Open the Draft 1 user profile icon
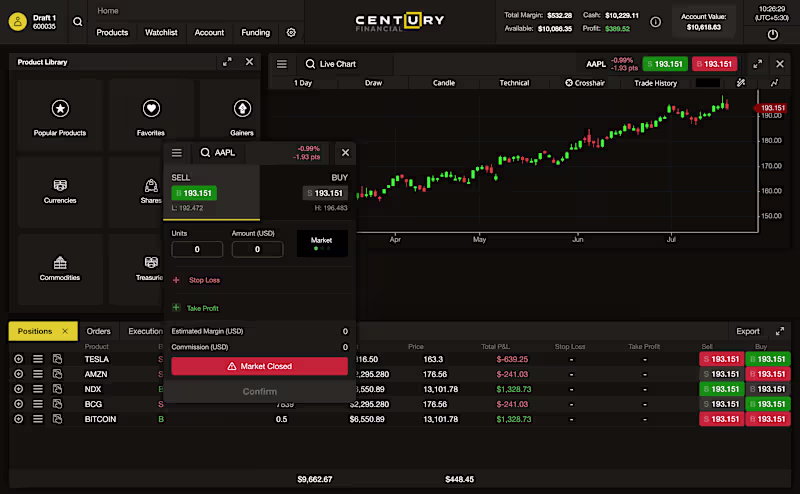800x494 pixels. 17,21
